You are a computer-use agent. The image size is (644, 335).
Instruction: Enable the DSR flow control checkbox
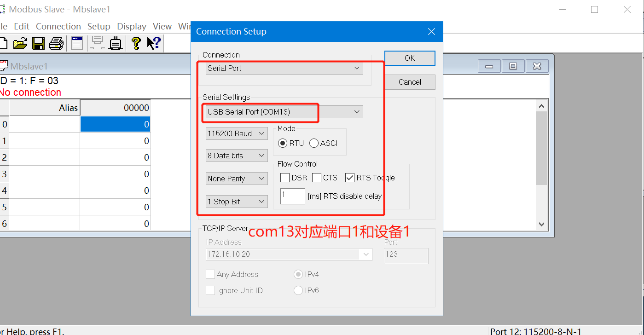coord(285,178)
